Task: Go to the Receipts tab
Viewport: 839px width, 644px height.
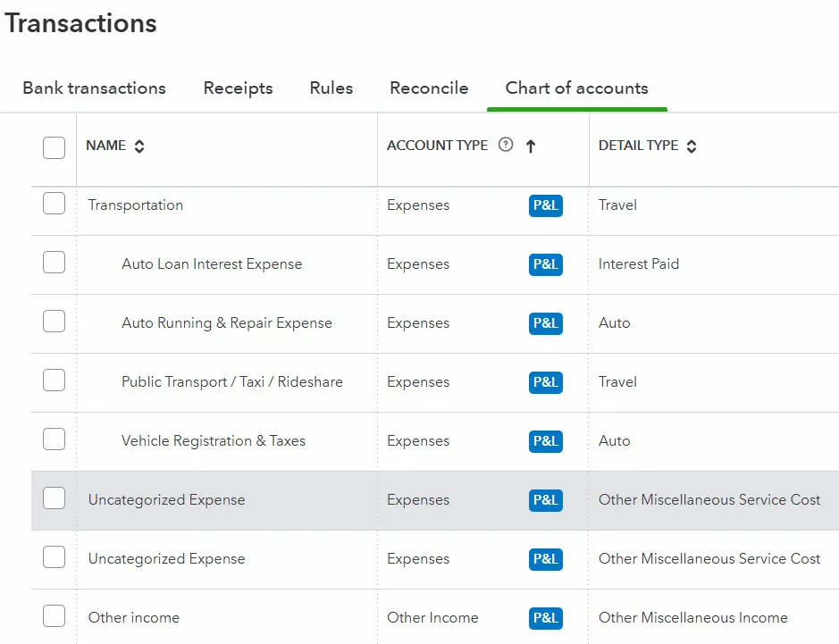Action: tap(238, 88)
